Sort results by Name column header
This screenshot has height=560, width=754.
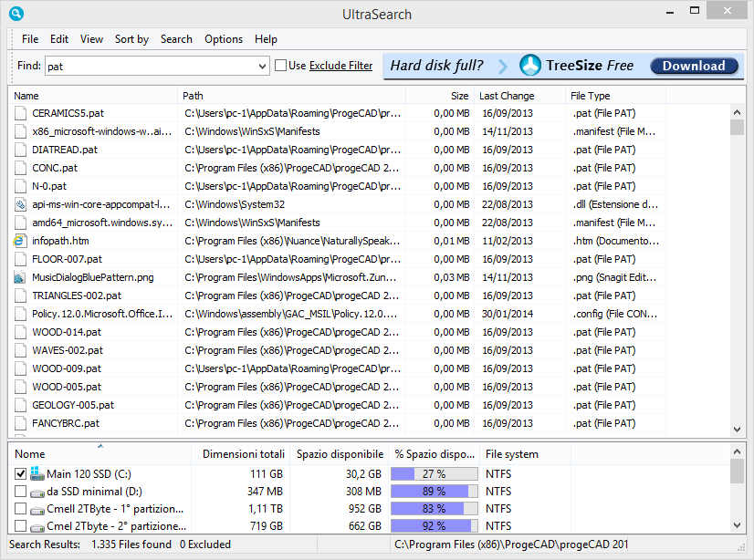coord(93,96)
